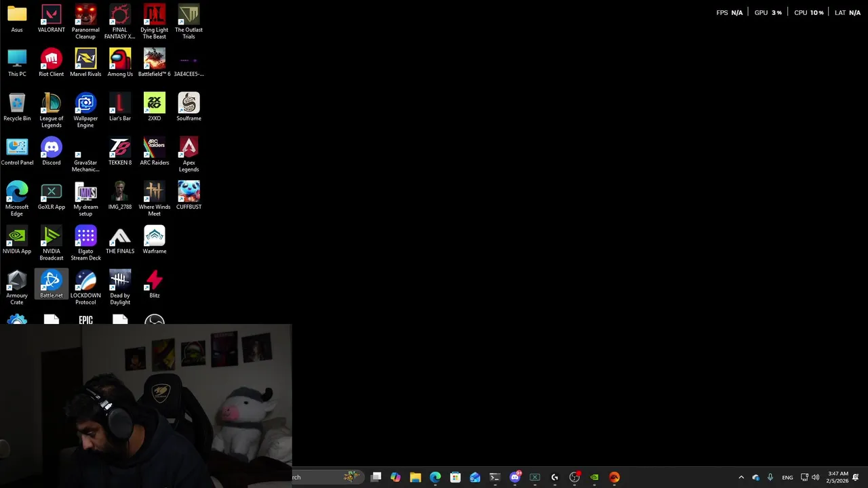This screenshot has width=868, height=488.
Task: Select the 3AE4CEE5 file icon
Action: [x=189, y=63]
